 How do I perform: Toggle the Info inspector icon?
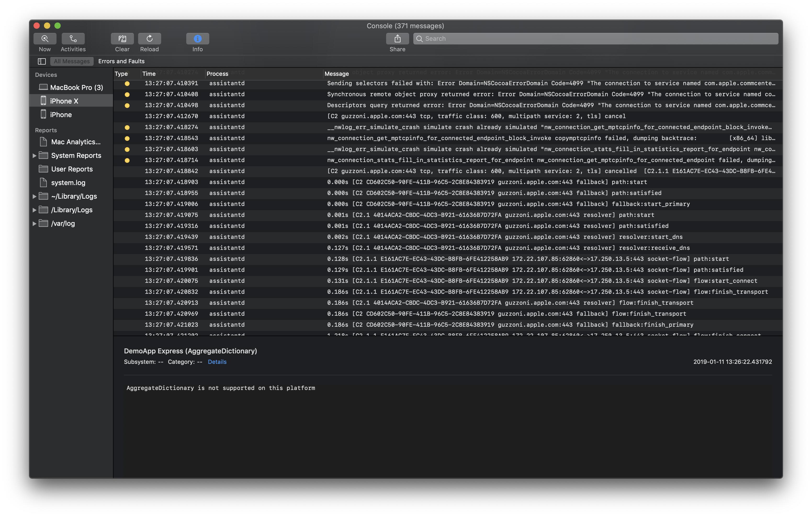coord(198,39)
